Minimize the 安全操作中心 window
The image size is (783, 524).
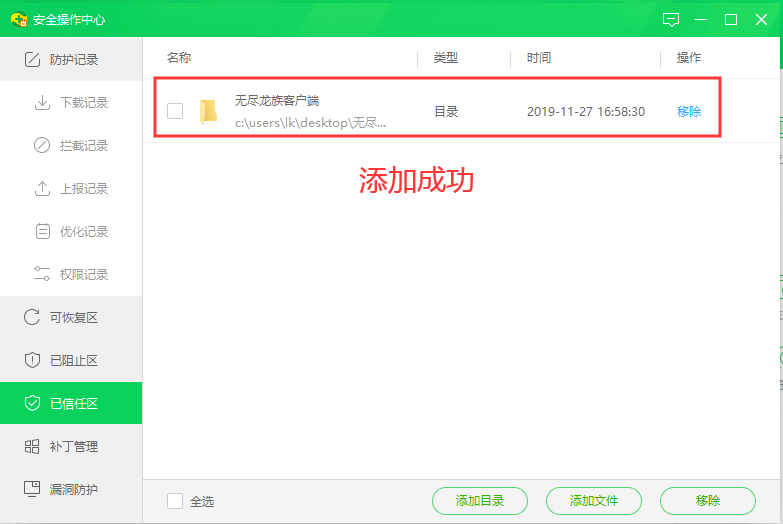click(x=701, y=19)
